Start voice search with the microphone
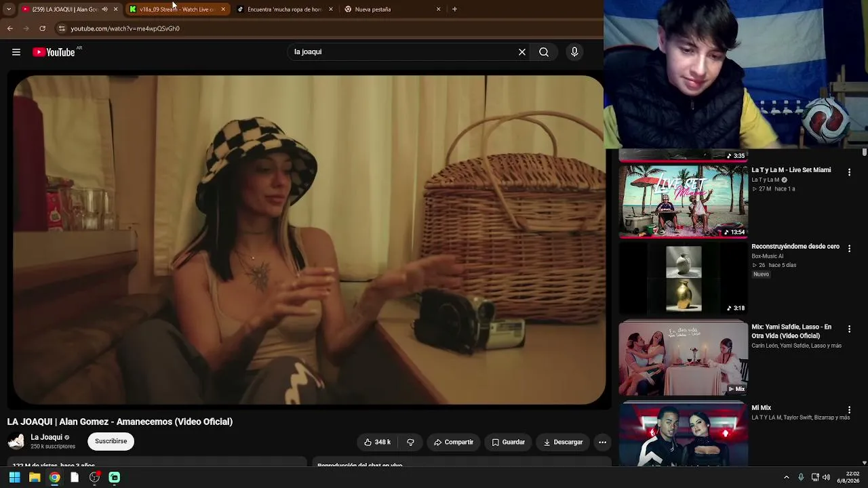Screen dimensions: 868x488 (574, 52)
